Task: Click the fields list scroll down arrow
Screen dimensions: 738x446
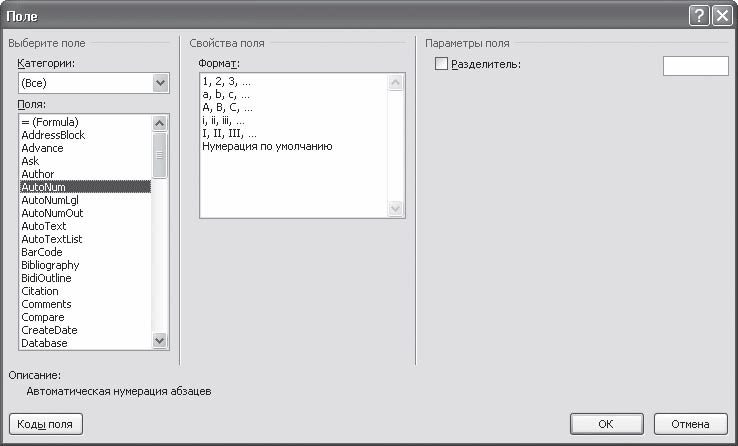Action: [x=160, y=341]
